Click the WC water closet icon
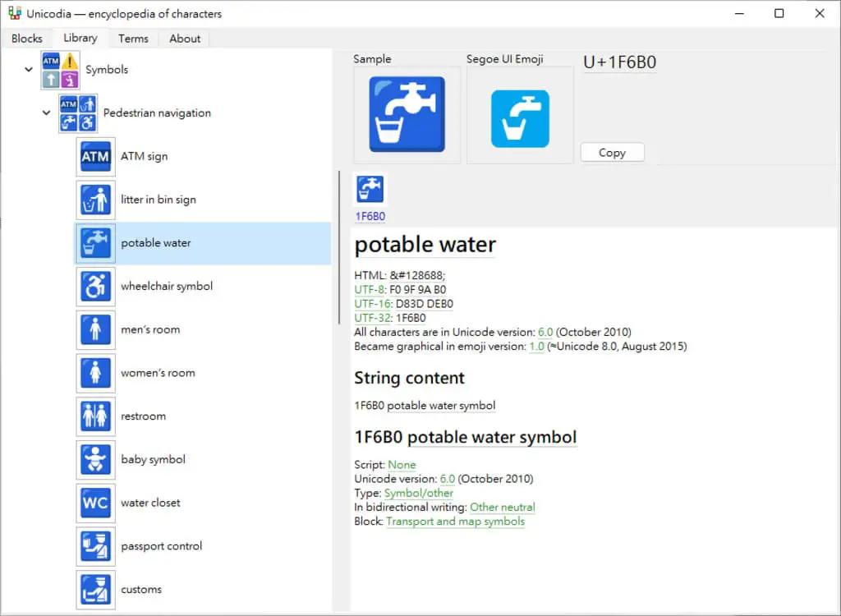This screenshot has height=616, width=841. click(95, 503)
